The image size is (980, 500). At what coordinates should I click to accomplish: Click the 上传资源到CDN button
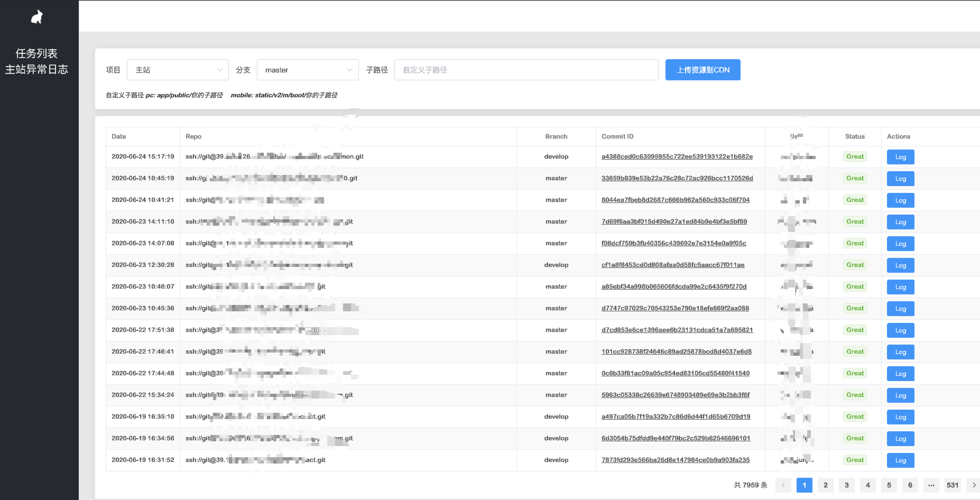703,70
